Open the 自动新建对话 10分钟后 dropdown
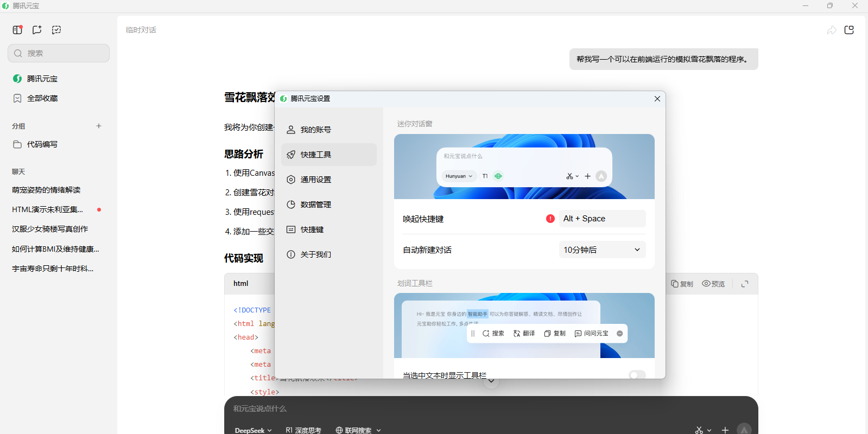 (x=602, y=250)
